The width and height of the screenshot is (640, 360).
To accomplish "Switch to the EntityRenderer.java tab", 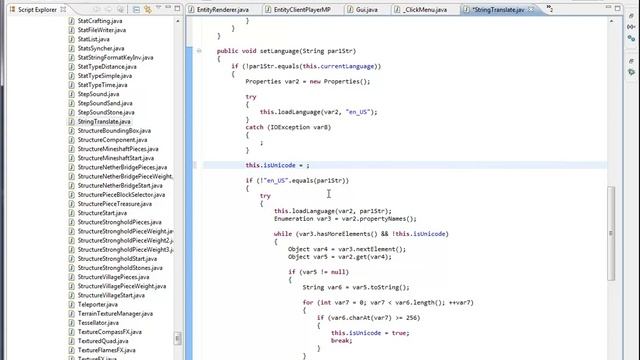I will (222, 9).
